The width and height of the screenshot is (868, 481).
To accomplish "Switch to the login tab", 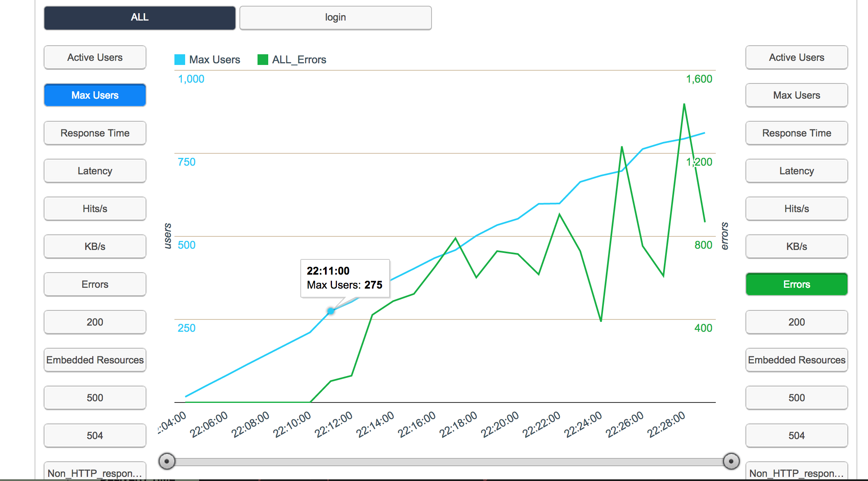I will (335, 18).
